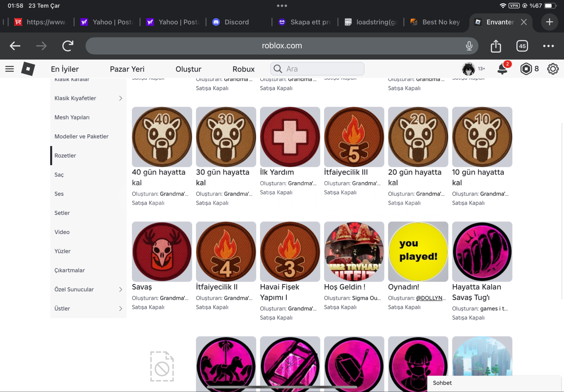564x392 pixels.
Task: Tap the battery status icon
Action: (550, 5)
